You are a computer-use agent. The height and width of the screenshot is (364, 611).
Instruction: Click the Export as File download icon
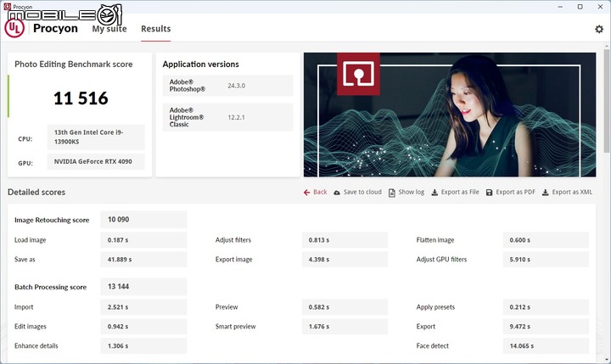pos(434,192)
